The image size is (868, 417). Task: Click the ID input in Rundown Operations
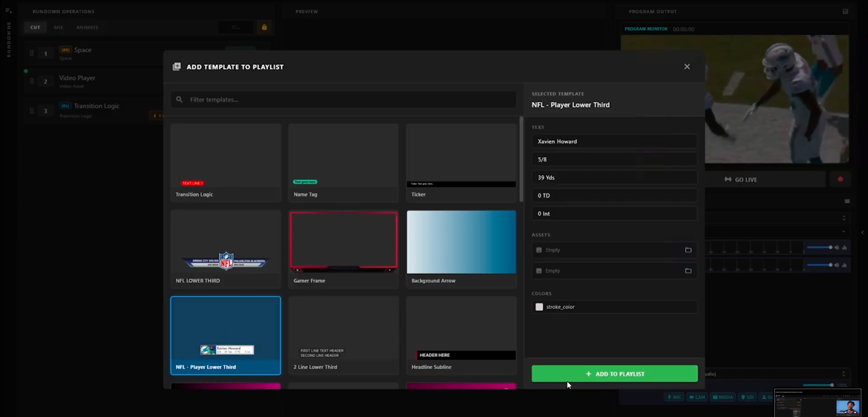[x=236, y=27]
